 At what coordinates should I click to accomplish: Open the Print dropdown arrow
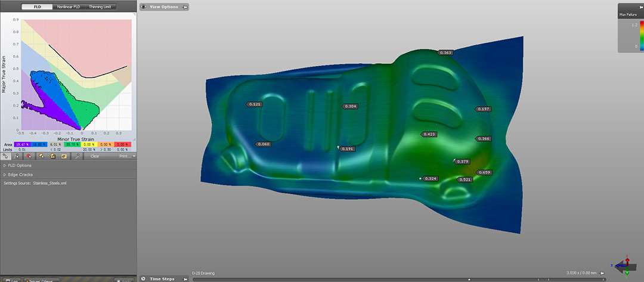pyautogui.click(x=134, y=156)
